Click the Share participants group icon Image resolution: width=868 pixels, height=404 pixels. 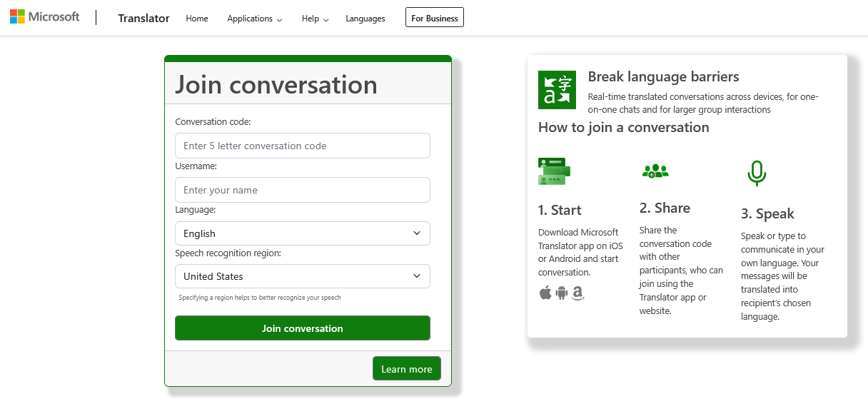click(655, 171)
